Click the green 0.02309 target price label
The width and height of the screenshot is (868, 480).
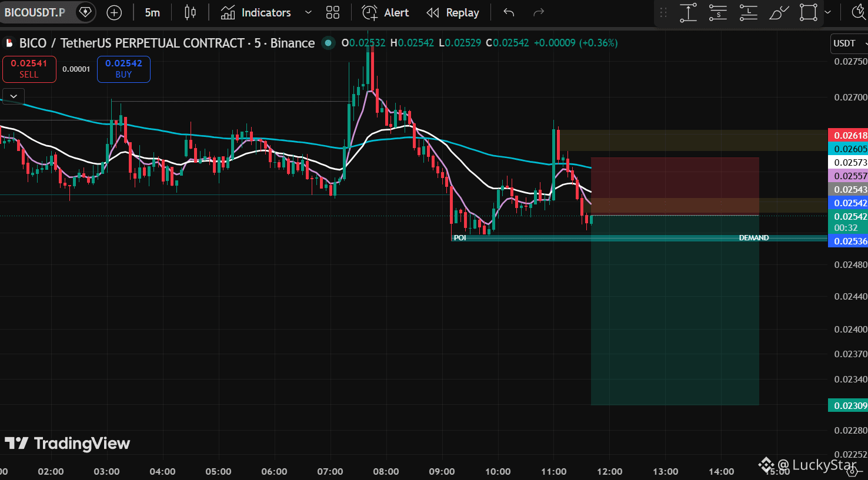(x=848, y=406)
